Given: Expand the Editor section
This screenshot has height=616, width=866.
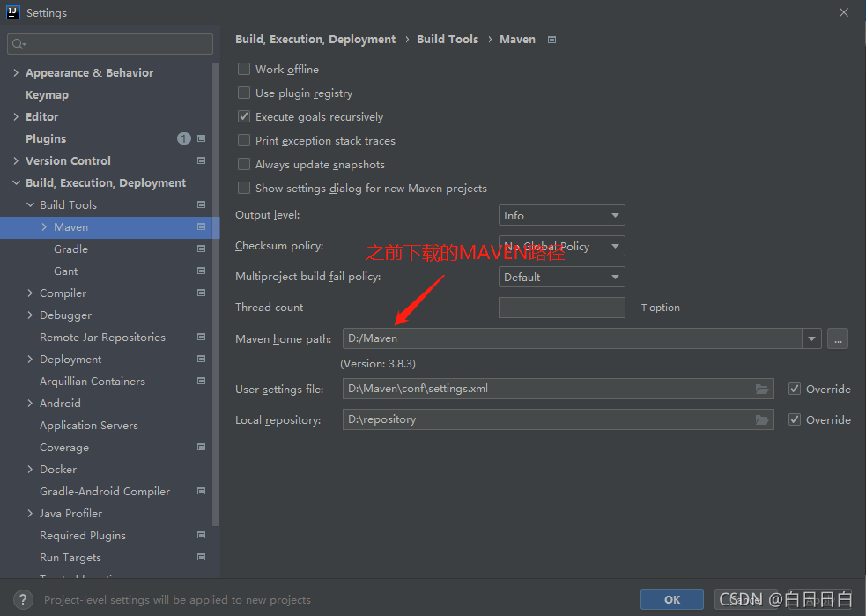Looking at the screenshot, I should tap(16, 116).
